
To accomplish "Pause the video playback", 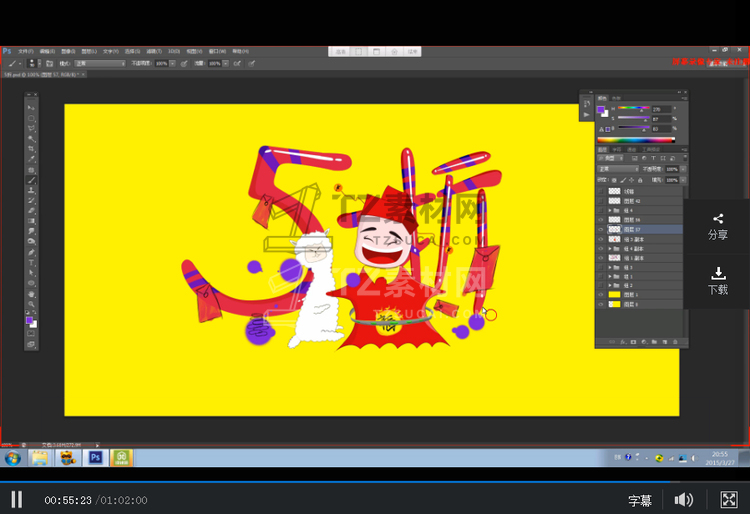I will coord(17,499).
